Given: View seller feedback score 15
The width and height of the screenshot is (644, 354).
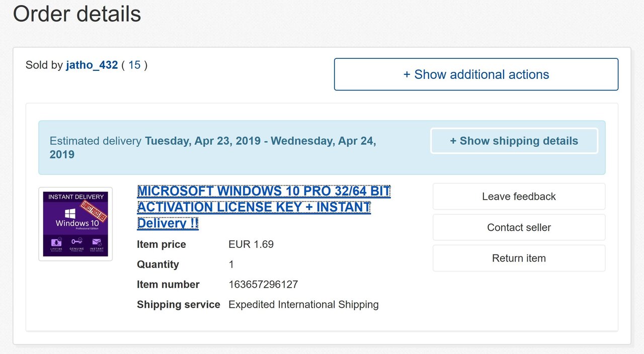Looking at the screenshot, I should pos(134,65).
